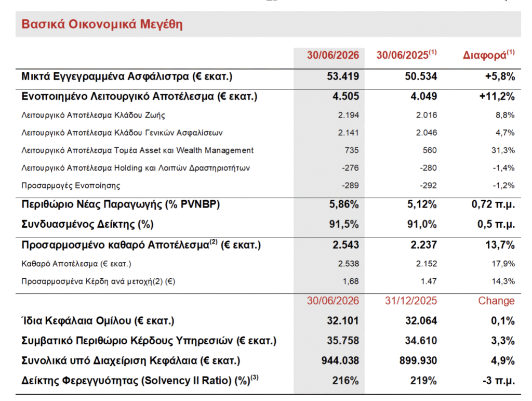Click the value '560'
This screenshot has height=401, width=532.
[430, 150]
